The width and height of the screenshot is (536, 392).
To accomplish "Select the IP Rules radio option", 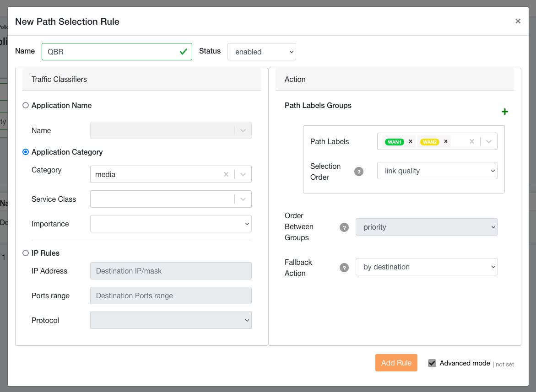I will coord(26,253).
